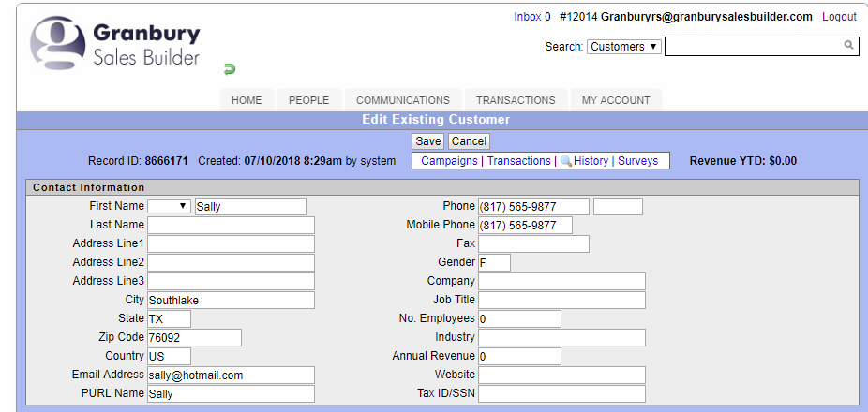Click the Country field showing US
This screenshot has height=412, width=868.
(169, 356)
